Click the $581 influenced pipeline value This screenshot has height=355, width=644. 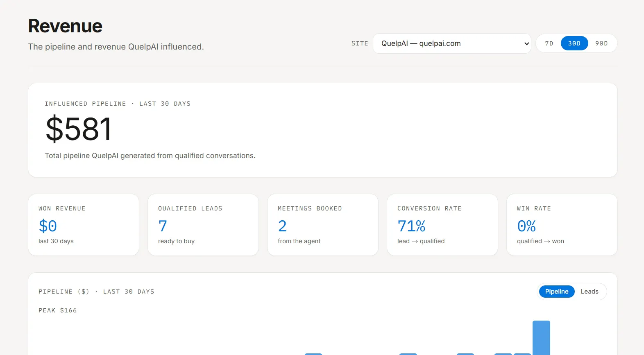[78, 129]
